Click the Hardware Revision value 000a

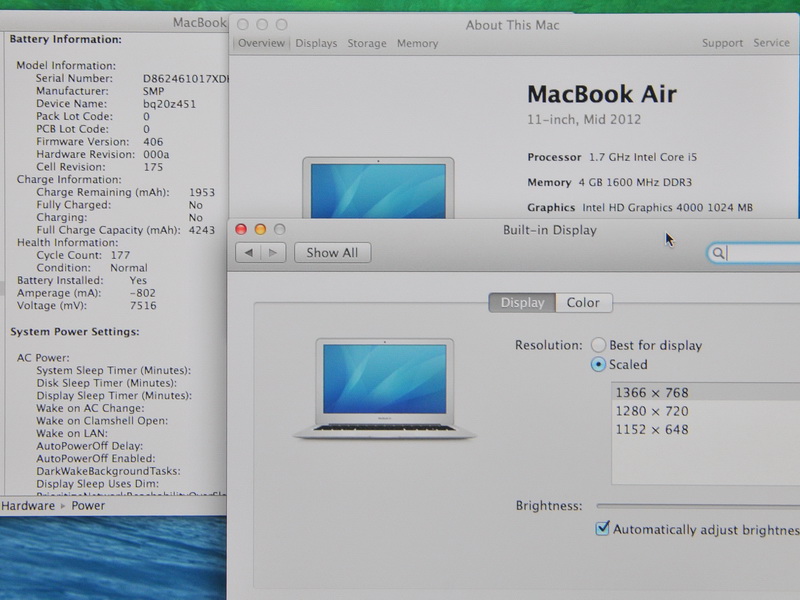click(156, 155)
